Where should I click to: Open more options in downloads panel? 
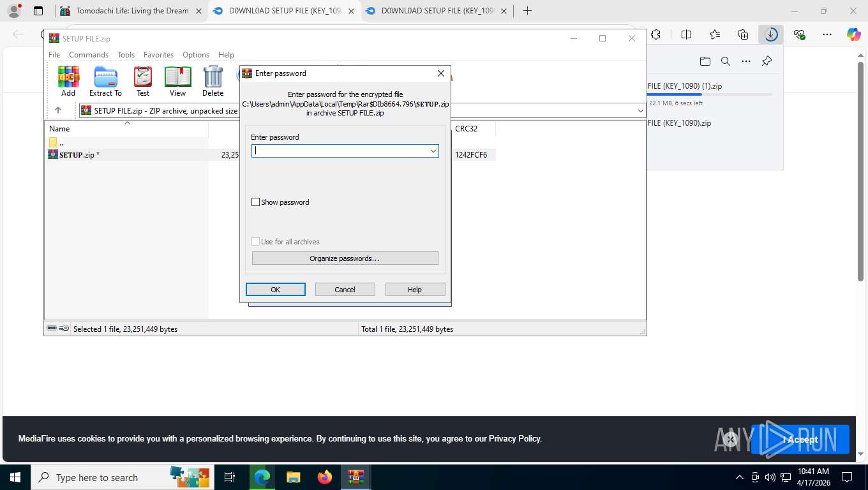coord(745,61)
